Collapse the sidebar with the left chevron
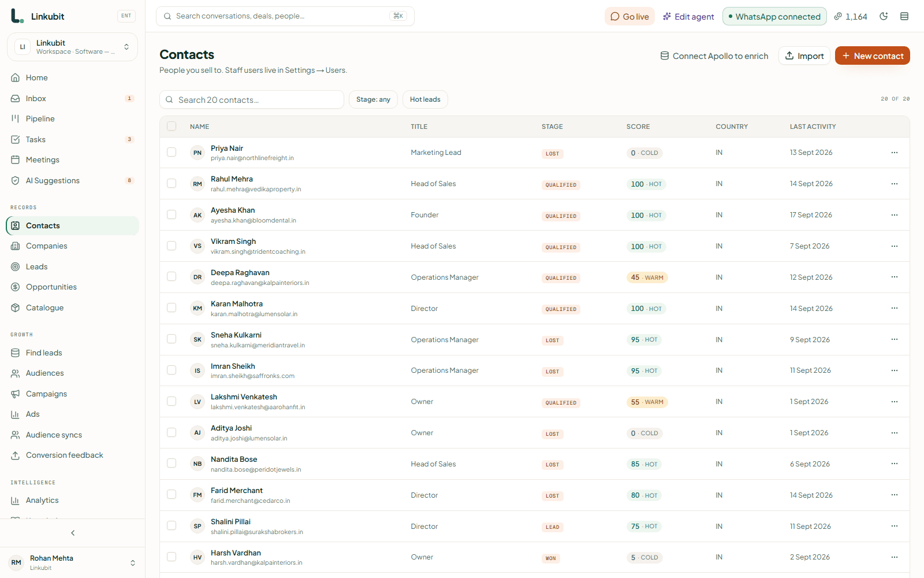This screenshot has height=578, width=924. (73, 533)
